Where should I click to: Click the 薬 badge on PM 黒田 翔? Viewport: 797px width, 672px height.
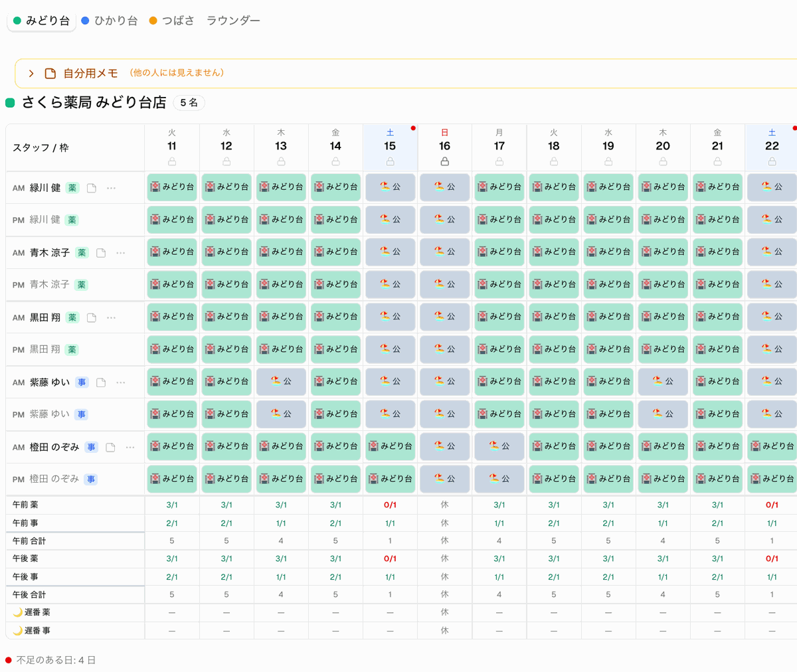coord(72,350)
